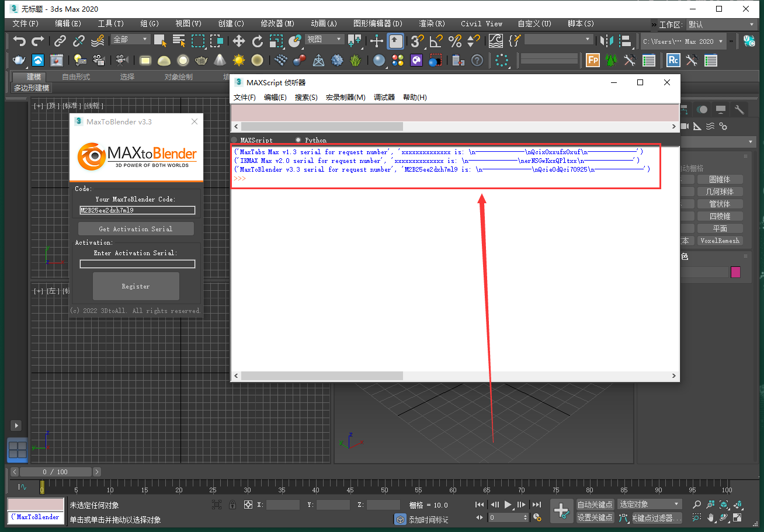Switch to the 自由形式 ribbon tab
This screenshot has width=764, height=532.
[76, 77]
